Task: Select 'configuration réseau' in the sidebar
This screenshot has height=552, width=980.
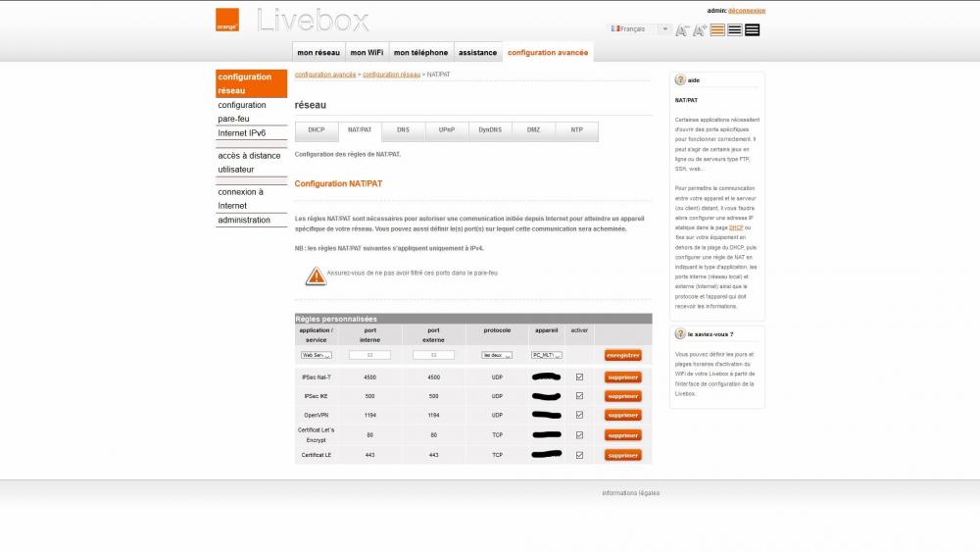Action: coord(251,83)
